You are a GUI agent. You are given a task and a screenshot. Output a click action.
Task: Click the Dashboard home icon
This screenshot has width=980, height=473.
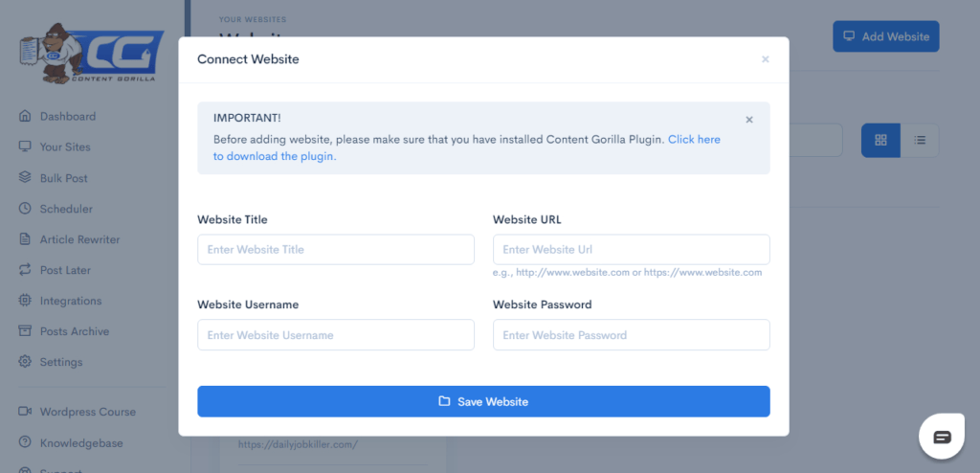tap(25, 117)
